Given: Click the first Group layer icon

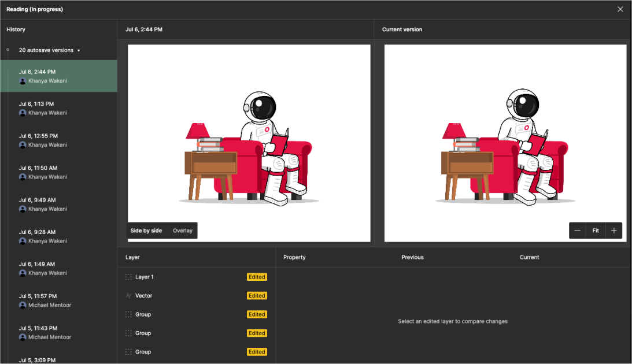Looking at the screenshot, I should click(128, 315).
